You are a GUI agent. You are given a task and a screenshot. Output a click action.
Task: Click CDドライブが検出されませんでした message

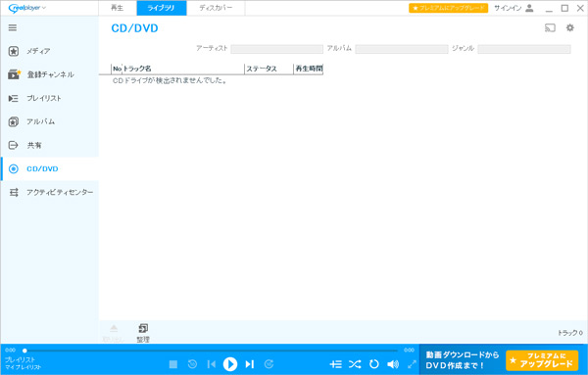click(x=170, y=80)
